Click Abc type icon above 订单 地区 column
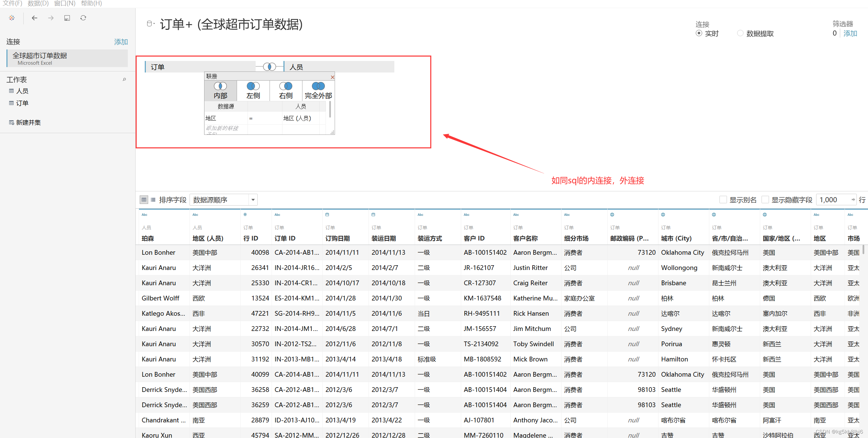 pos(816,215)
